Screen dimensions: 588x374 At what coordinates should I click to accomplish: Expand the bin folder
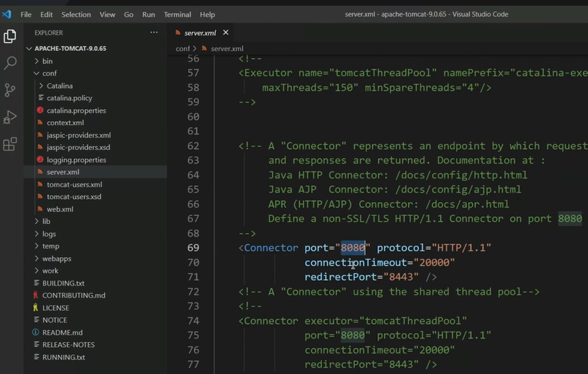click(36, 61)
